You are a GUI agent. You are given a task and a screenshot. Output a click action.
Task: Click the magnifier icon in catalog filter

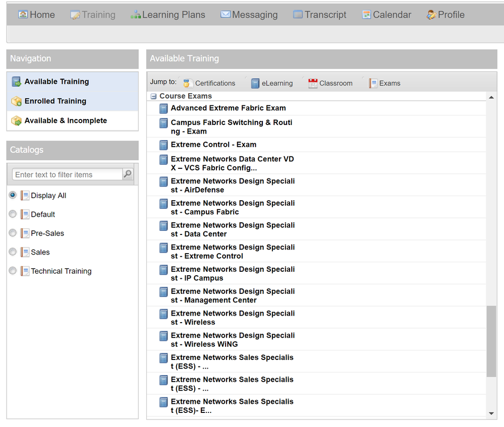[128, 174]
